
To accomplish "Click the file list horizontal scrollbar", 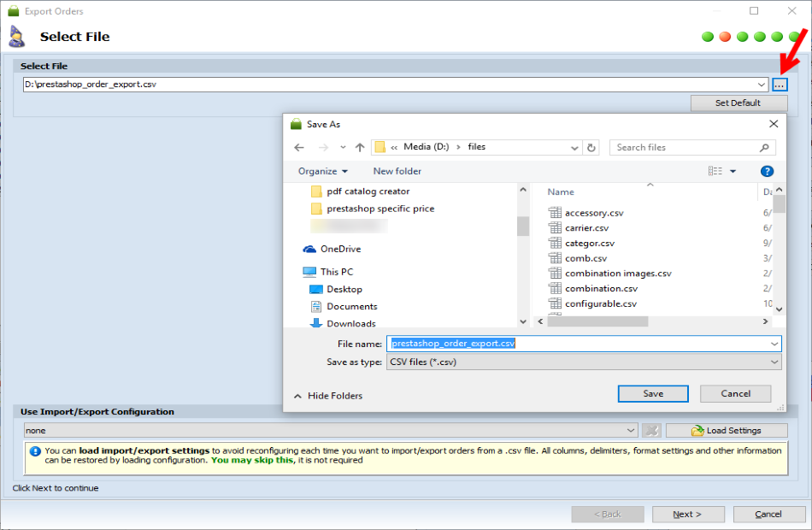I will pos(597,321).
